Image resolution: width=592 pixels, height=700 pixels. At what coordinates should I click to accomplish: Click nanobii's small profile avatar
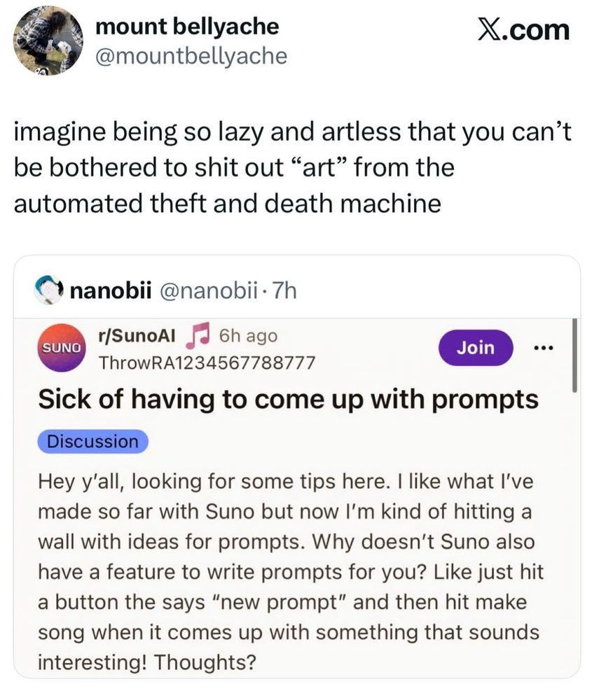[47, 289]
